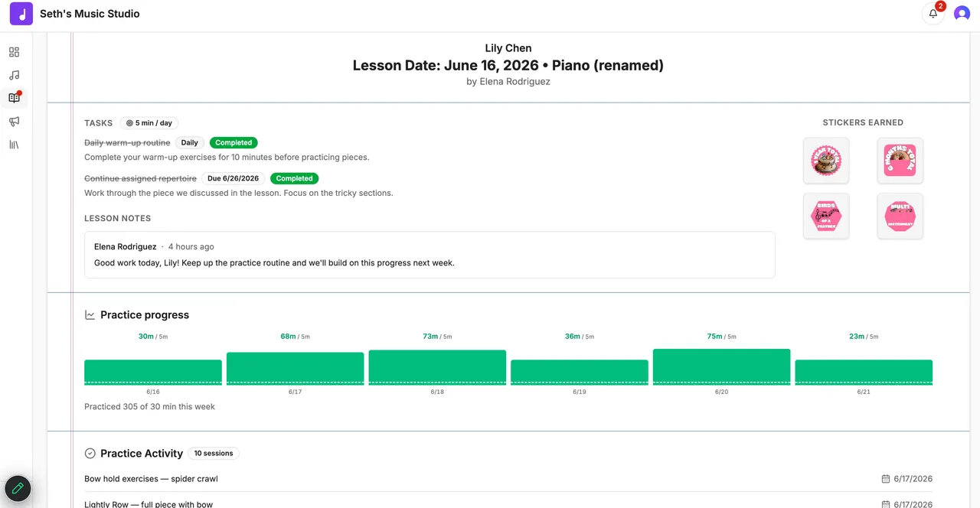
Task: Click the Seth's Music Studio title
Action: 90,14
